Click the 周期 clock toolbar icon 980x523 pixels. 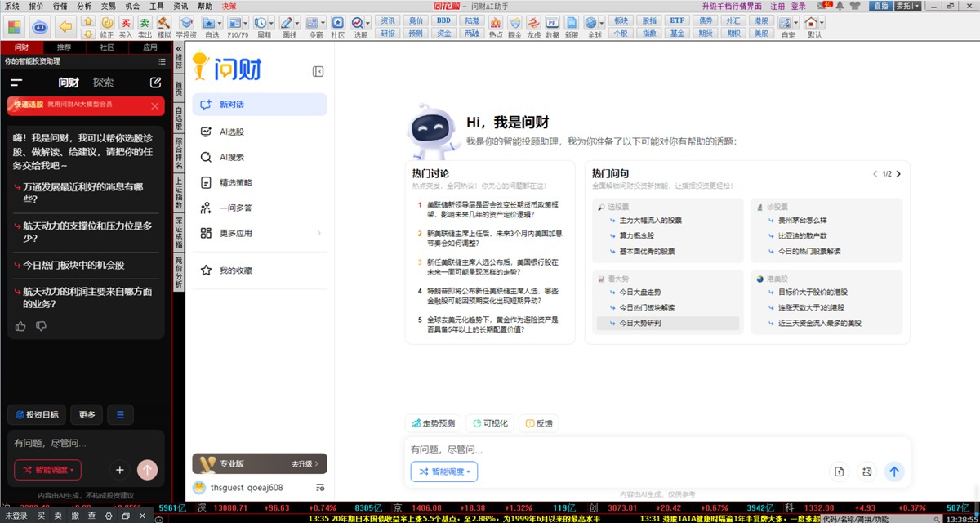[259, 23]
